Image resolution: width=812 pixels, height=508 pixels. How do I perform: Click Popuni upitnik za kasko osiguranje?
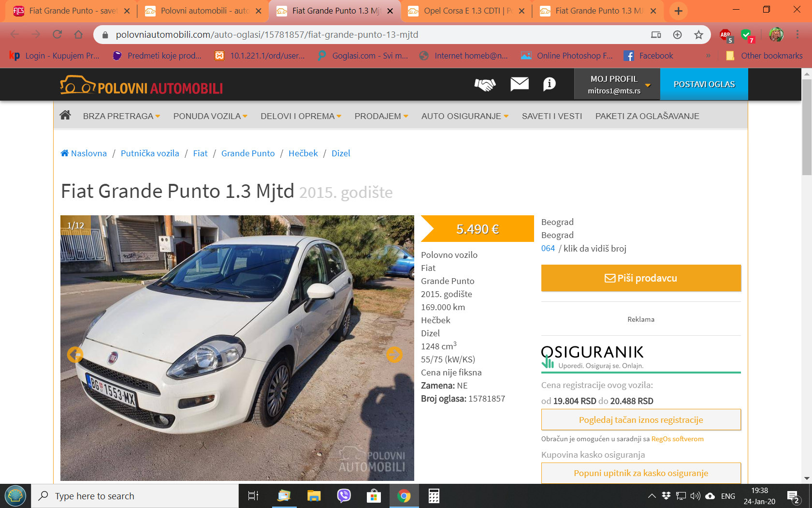point(641,473)
